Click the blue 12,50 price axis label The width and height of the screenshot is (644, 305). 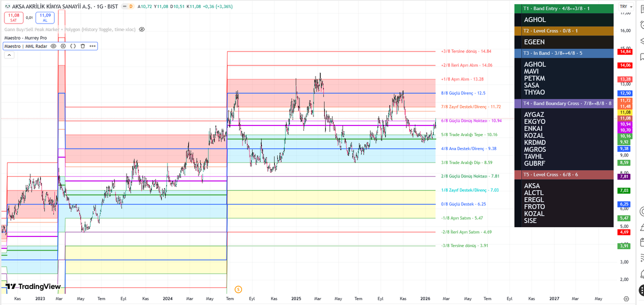625,93
